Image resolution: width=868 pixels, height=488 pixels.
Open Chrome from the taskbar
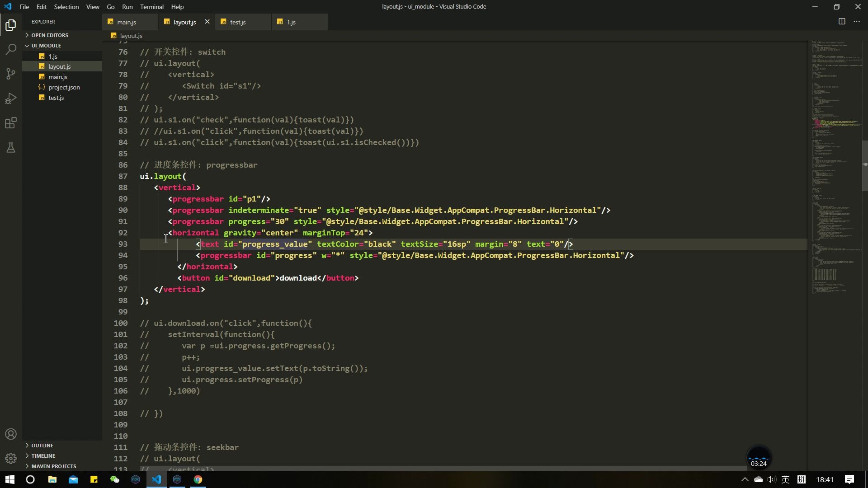tap(198, 479)
